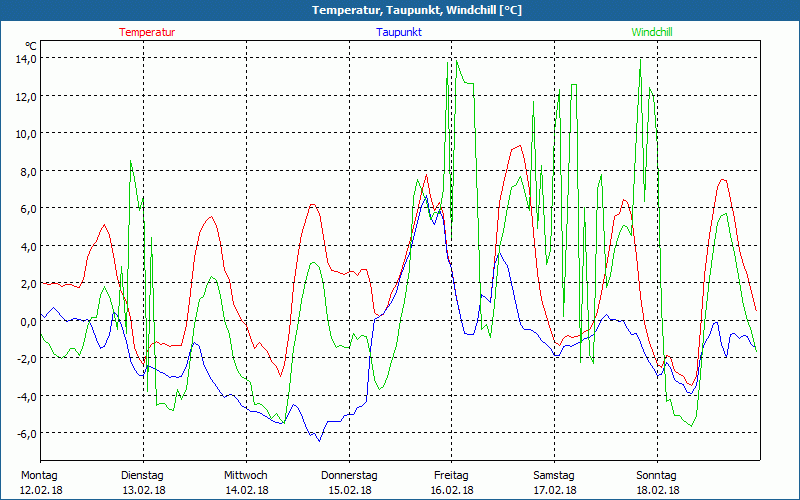Image resolution: width=800 pixels, height=500 pixels.
Task: Click the 12,0 y-axis value
Action: coord(26,96)
